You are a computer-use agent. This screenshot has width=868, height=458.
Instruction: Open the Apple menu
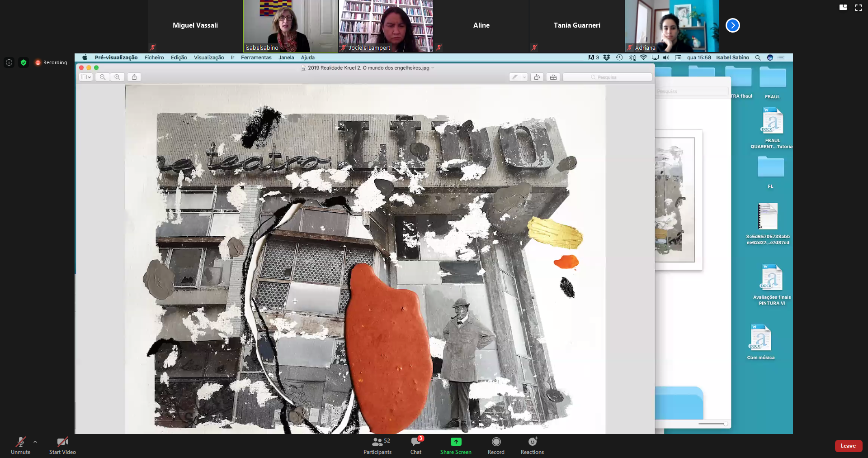[x=85, y=57]
